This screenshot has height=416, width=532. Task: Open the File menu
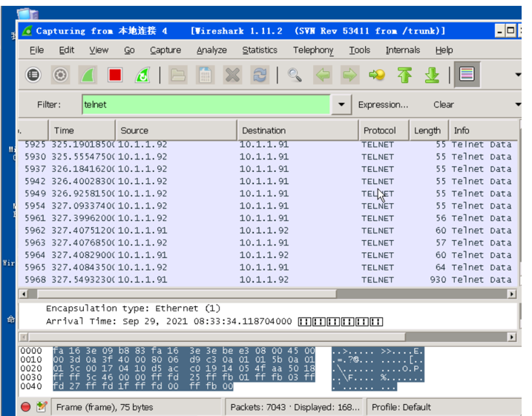36,50
